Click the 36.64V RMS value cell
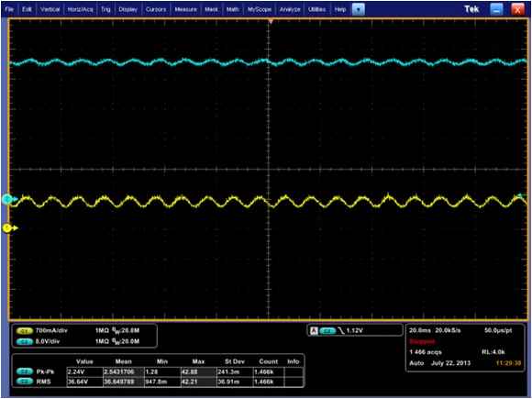 [84, 382]
